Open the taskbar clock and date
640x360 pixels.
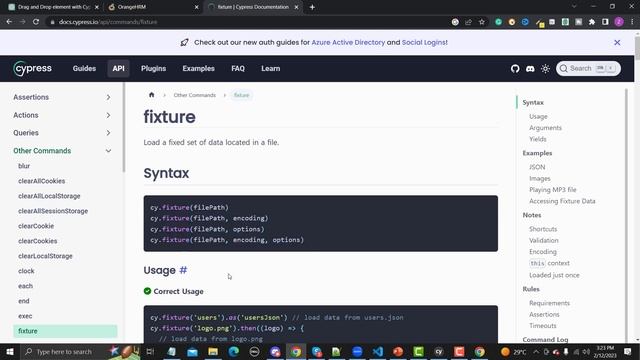click(x=605, y=351)
